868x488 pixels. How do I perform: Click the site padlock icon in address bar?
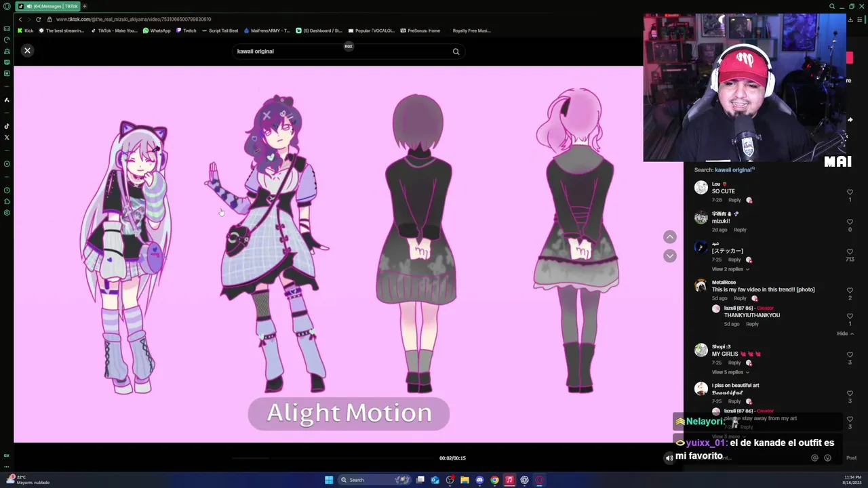click(x=50, y=19)
